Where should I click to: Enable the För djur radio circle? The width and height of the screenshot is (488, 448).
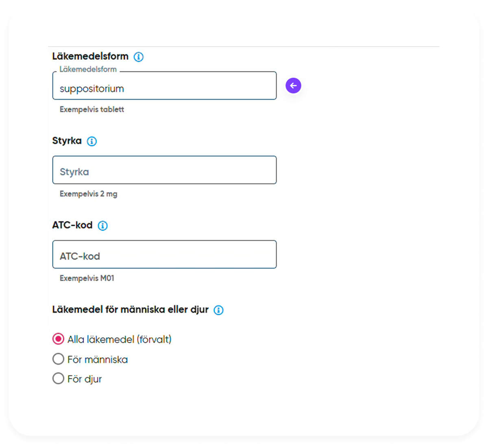click(59, 378)
